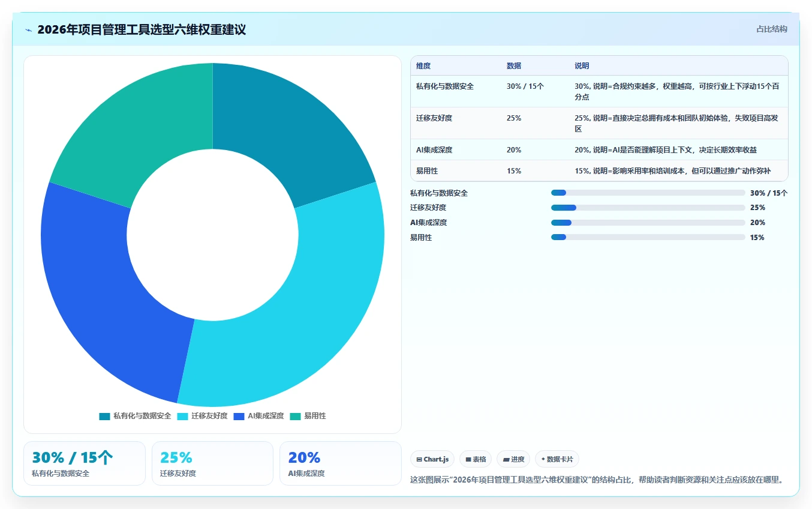Click the AI集成深度 progress bar

[x=648, y=222]
